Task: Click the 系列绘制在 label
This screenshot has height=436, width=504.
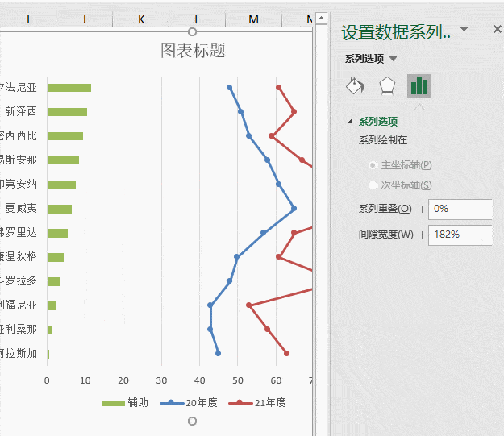Action: pos(383,140)
